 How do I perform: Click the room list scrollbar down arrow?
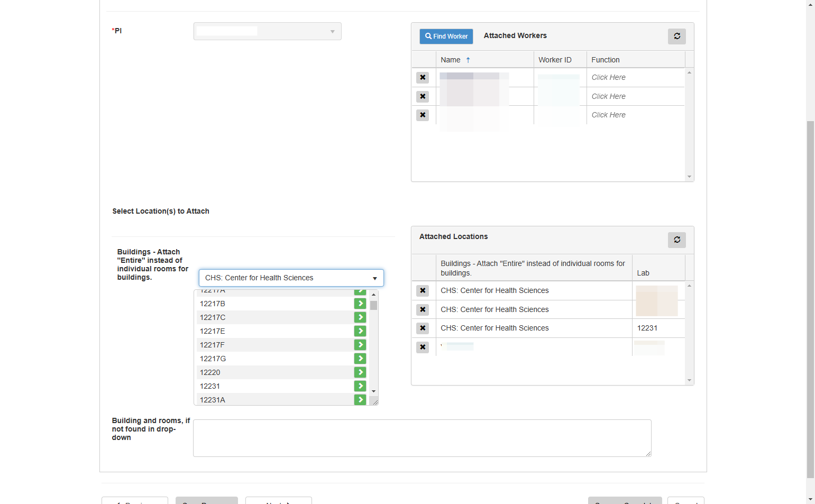coord(373,391)
